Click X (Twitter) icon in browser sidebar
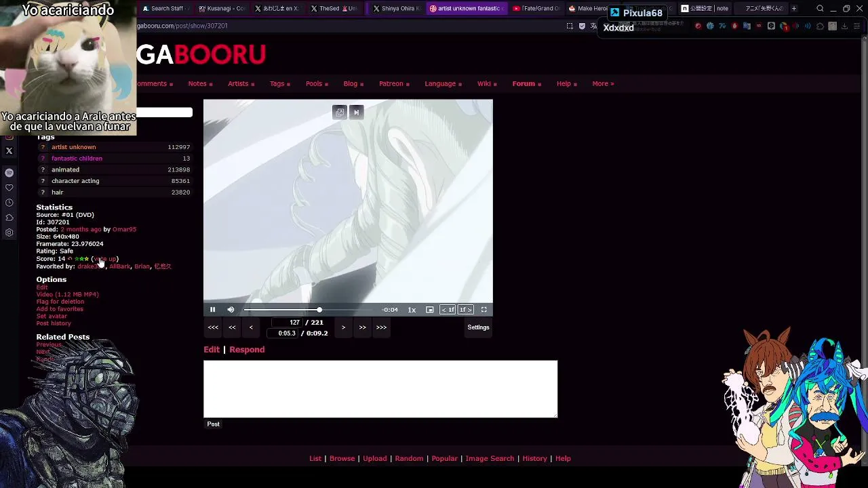 click(9, 151)
